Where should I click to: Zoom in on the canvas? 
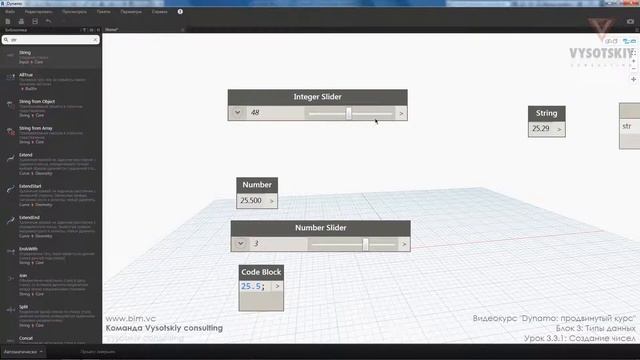point(633,61)
